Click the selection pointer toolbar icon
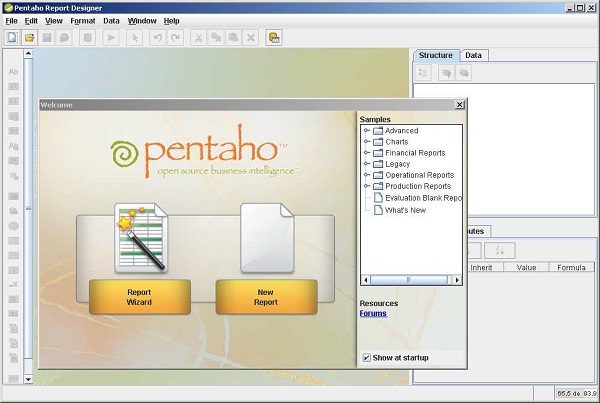Viewport: 600px width, 403px height. tap(135, 38)
